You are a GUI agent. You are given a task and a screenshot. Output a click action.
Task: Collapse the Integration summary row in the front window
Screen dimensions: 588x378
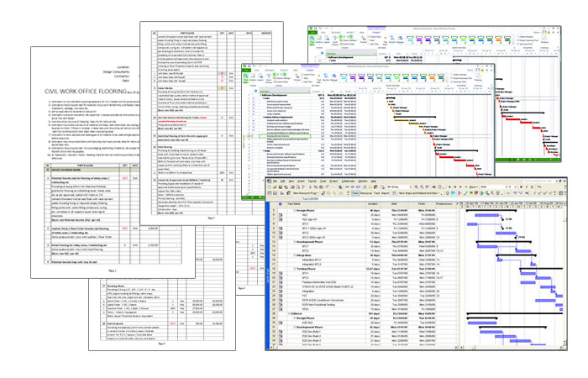point(294,255)
